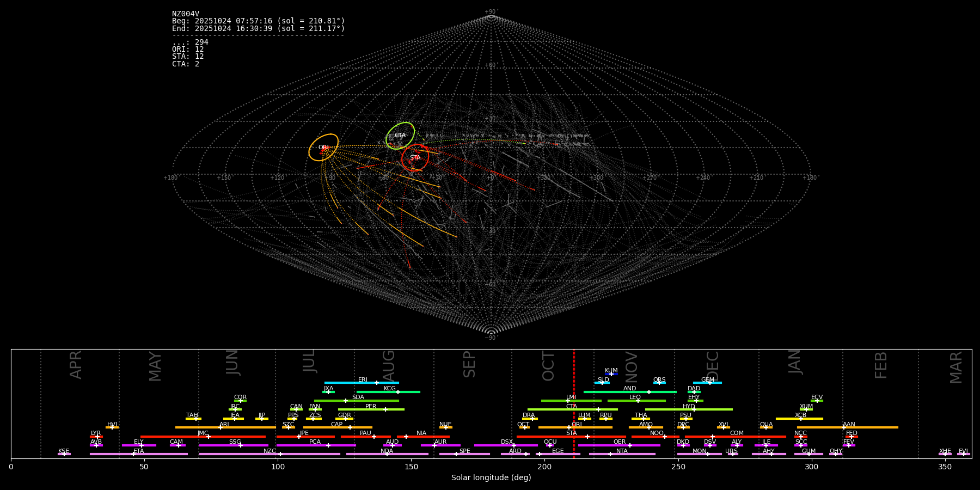Click the cyan GEM shower bar
Image resolution: width=980 pixels, height=490 pixels.
coord(707,383)
